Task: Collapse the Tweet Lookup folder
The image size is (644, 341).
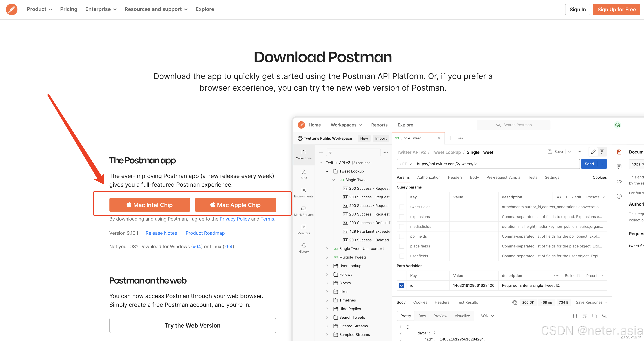Action: [327, 171]
